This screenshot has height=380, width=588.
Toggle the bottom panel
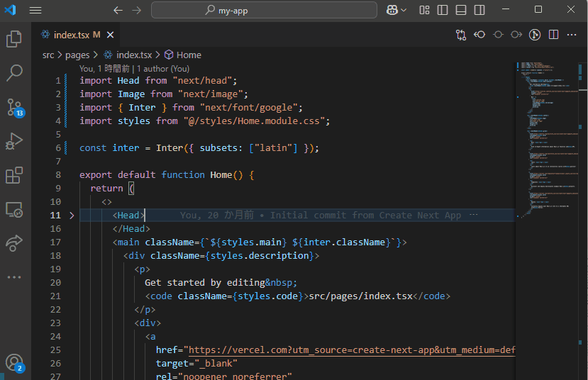(461, 10)
